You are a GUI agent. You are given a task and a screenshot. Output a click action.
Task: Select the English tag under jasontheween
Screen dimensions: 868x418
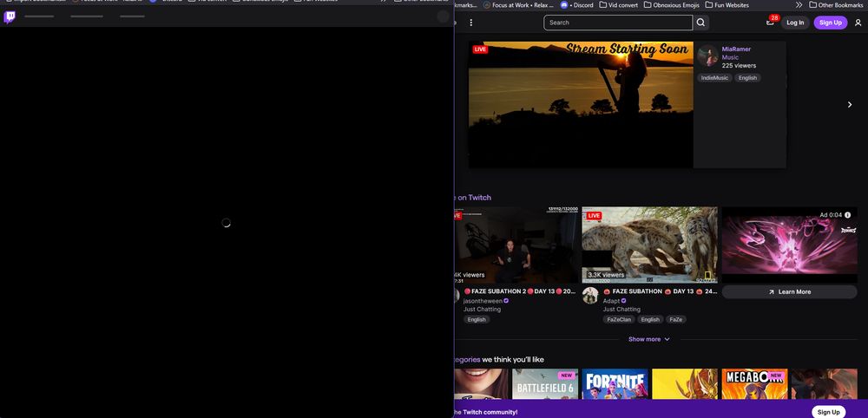point(476,320)
